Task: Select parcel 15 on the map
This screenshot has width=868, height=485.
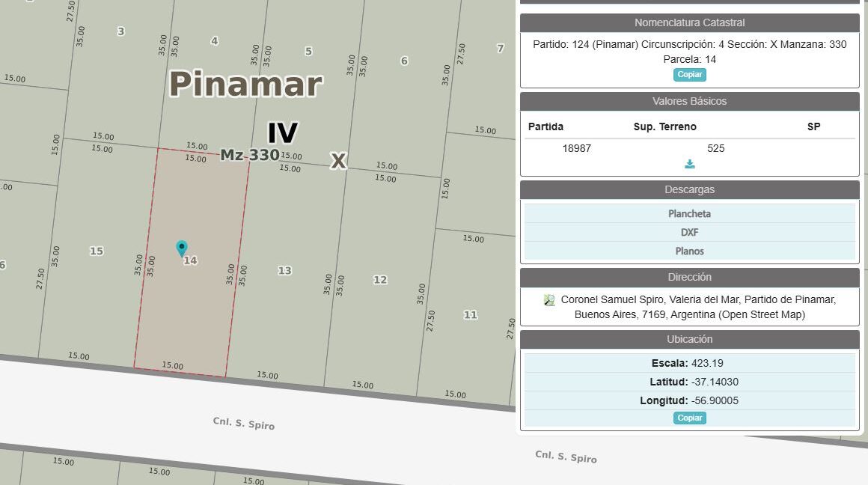Action: pyautogui.click(x=97, y=251)
